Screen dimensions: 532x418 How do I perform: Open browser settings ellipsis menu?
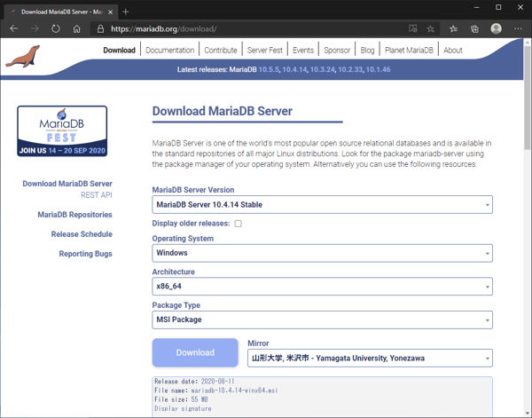[518, 29]
